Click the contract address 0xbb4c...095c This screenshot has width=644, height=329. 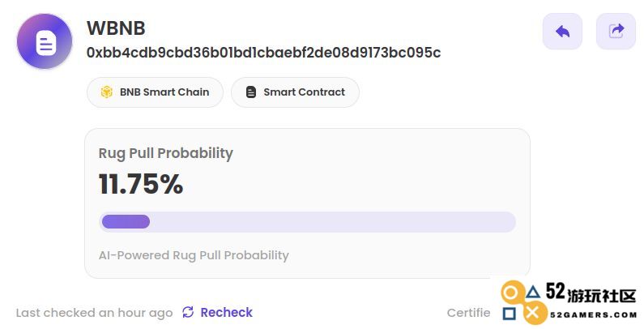coord(264,53)
